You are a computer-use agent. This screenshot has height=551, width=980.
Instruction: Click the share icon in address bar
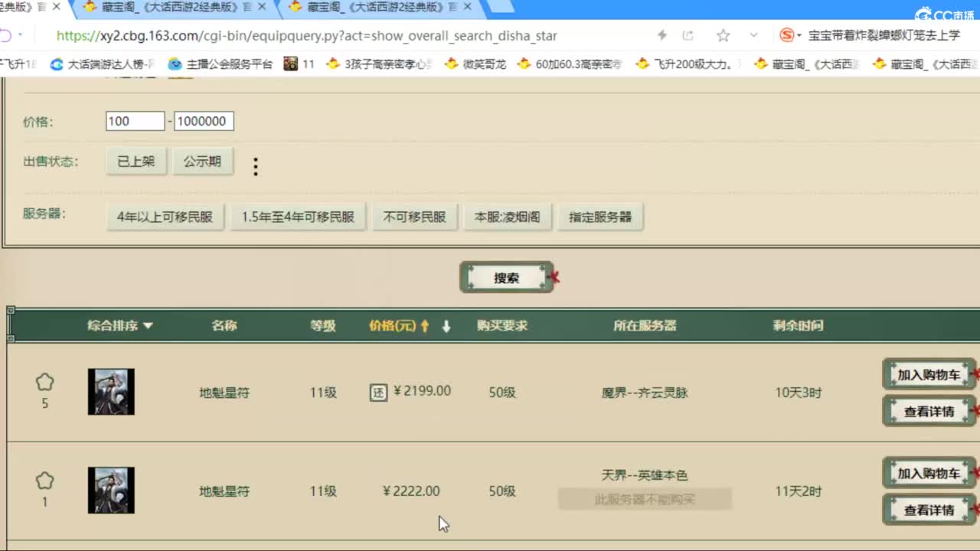tap(688, 36)
